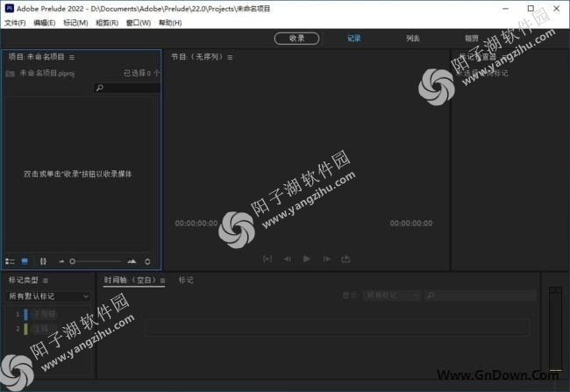Minimize the Adobe Prelude window
Viewport: 570px width, 392px height.
505,9
